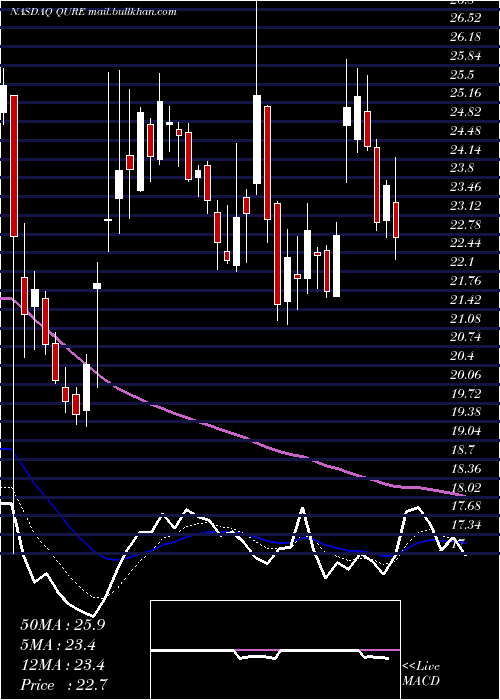This screenshot has height=700, width=500.
Task: Click the last red candlestick on the right
Action: (x=396, y=220)
